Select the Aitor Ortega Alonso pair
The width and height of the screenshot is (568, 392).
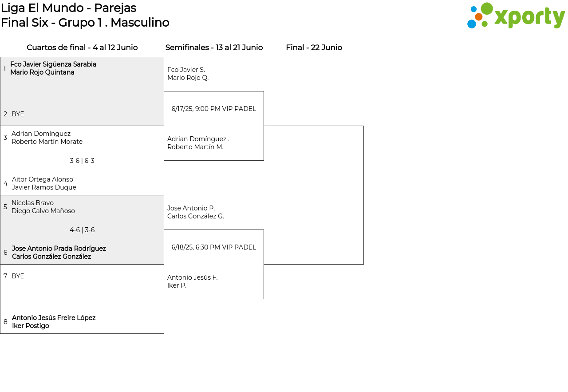point(44,183)
